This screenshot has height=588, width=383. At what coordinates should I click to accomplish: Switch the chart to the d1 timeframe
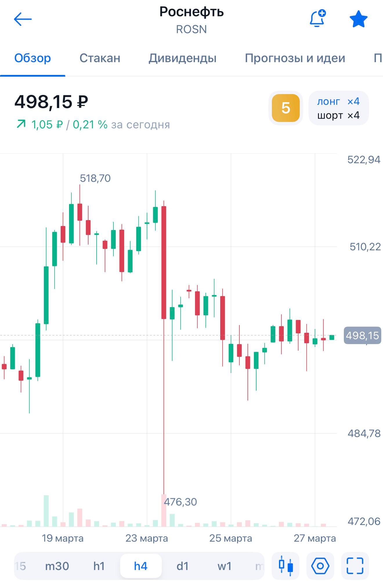(x=183, y=566)
